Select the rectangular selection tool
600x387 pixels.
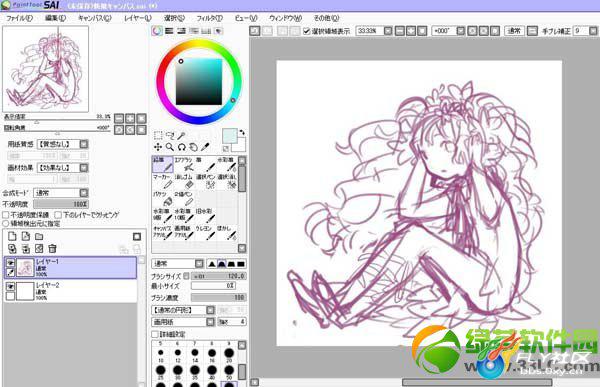click(158, 135)
